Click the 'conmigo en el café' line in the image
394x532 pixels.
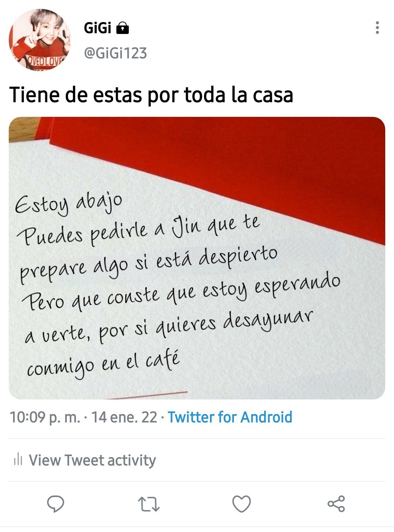point(103,364)
